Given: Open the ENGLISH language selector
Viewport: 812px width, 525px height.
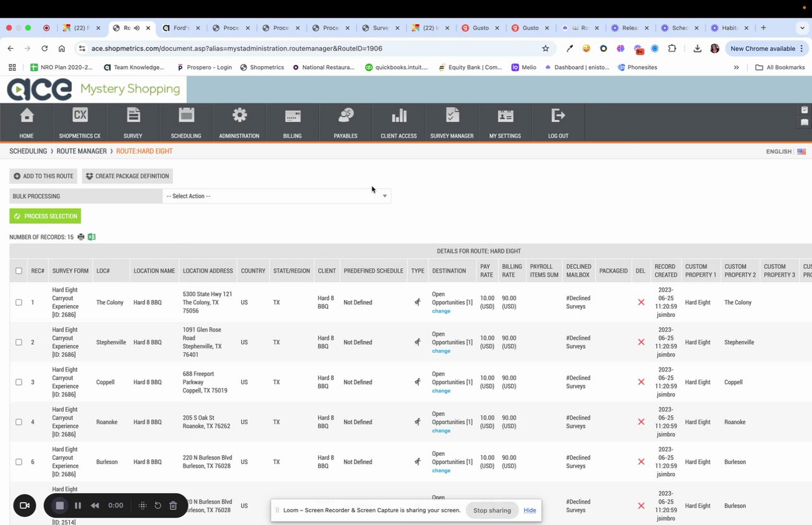Looking at the screenshot, I should (x=778, y=152).
